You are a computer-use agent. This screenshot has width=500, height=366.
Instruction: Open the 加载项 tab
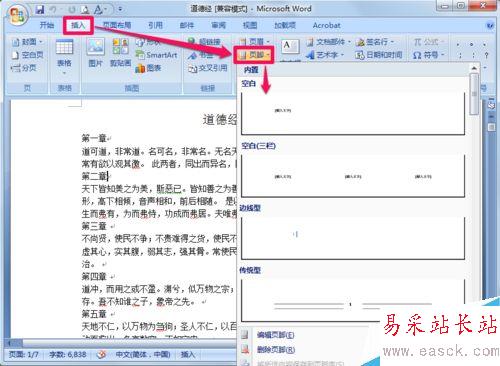pos(285,25)
